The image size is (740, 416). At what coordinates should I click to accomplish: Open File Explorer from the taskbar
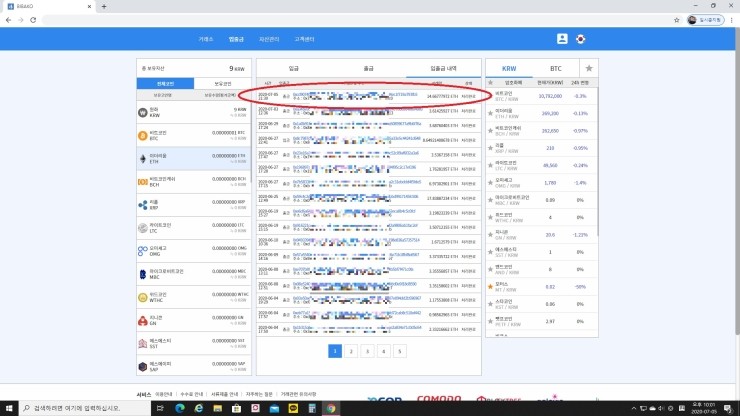(x=217, y=408)
